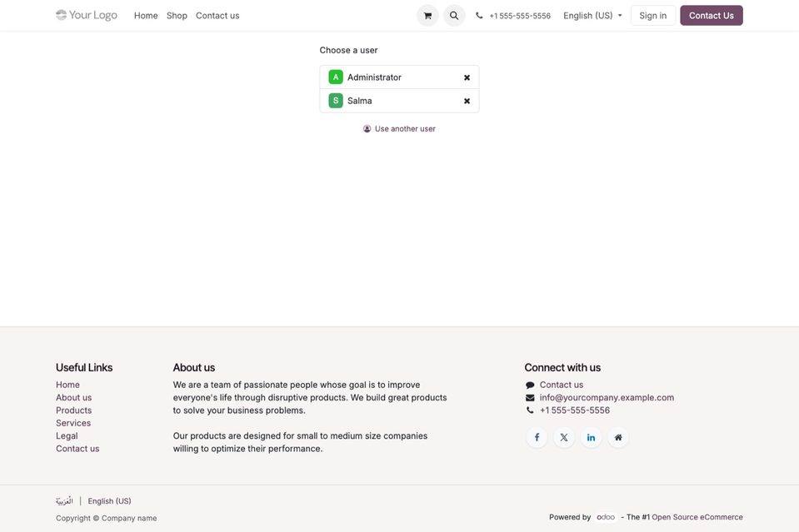Open Contact us in the top navigation
Viewport: 799px width, 532px height.
pyautogui.click(x=217, y=16)
